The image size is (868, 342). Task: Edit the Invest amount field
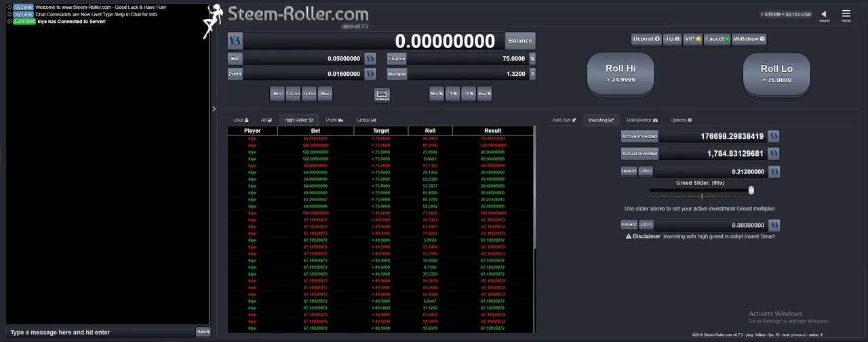(x=711, y=171)
